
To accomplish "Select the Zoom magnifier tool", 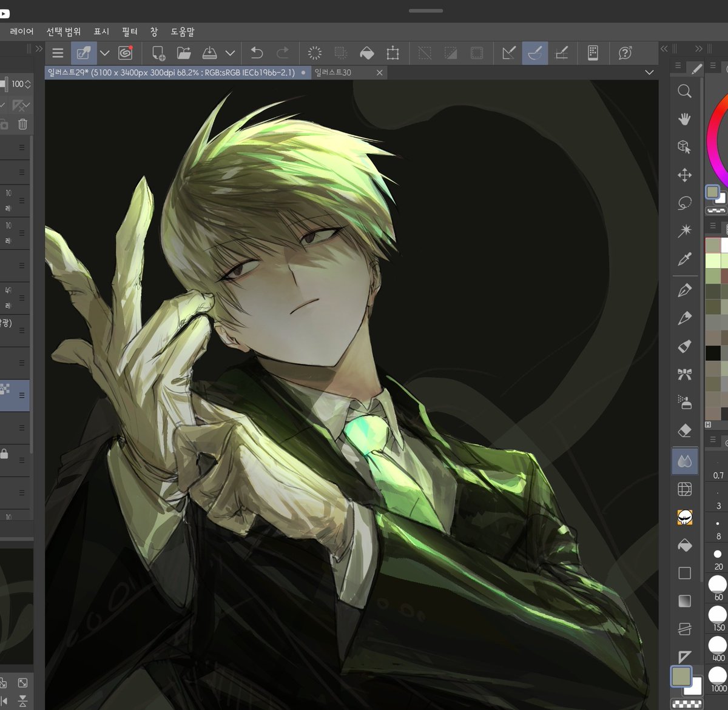I will point(685,92).
